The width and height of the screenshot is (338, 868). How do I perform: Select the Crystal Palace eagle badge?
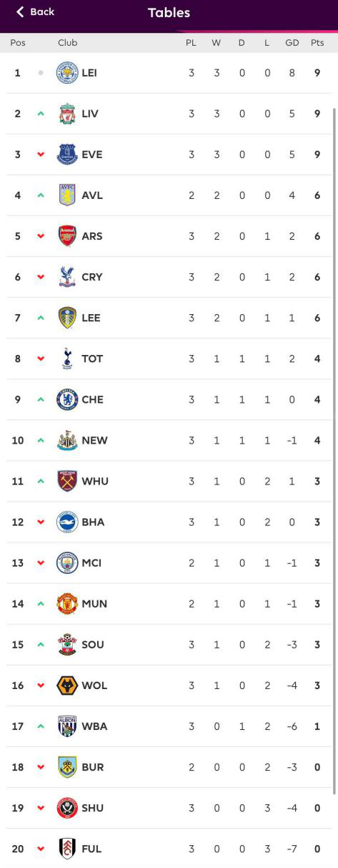(67, 277)
